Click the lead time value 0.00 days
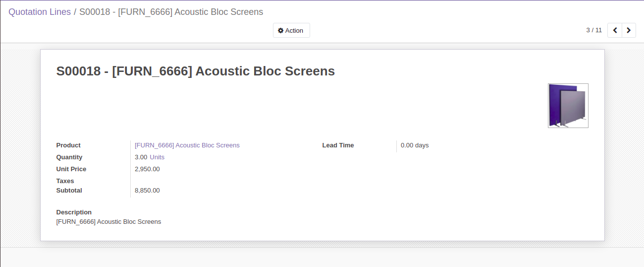Screen dimensions: 644x267 tap(415, 145)
